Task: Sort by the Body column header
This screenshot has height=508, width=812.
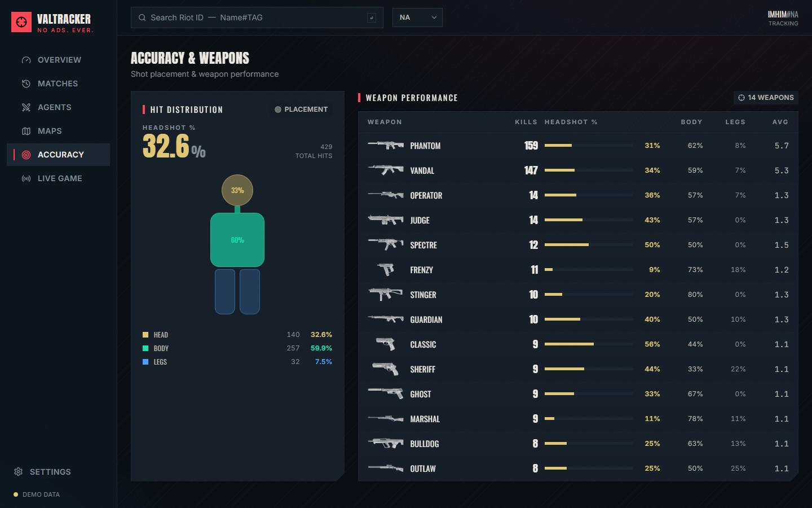Action: click(x=691, y=122)
